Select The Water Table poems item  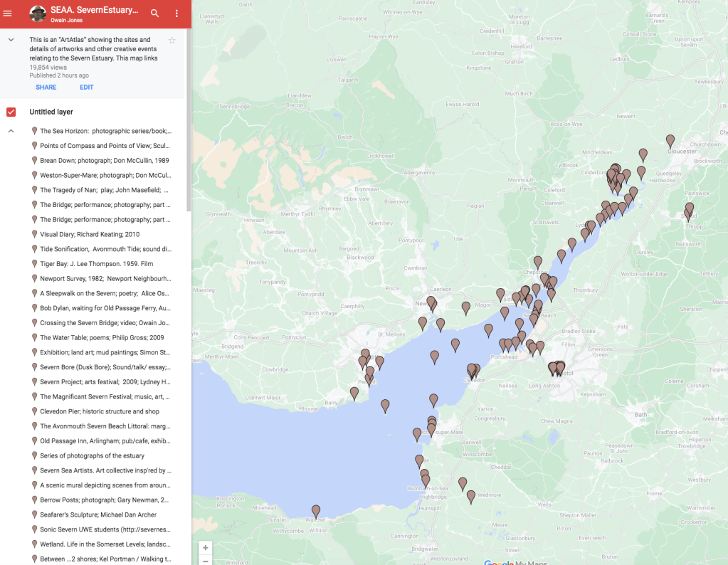102,338
